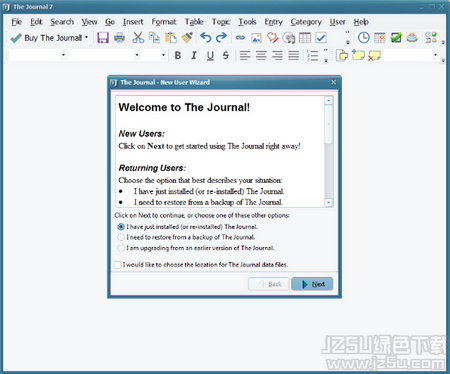Click the Next button in wizard
Image resolution: width=450 pixels, height=374 pixels.
click(x=312, y=284)
